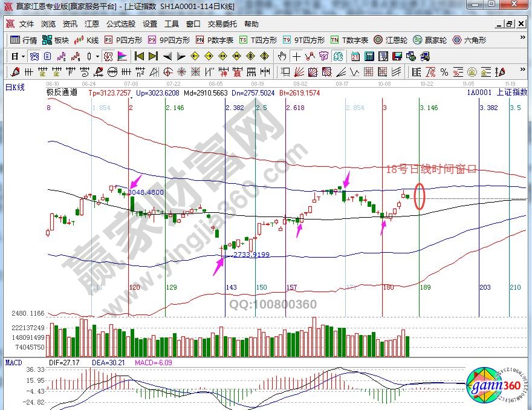The height and width of the screenshot is (410, 532).
Task: Expand the 日 period dropdown arrow
Action: pyautogui.click(x=24, y=56)
